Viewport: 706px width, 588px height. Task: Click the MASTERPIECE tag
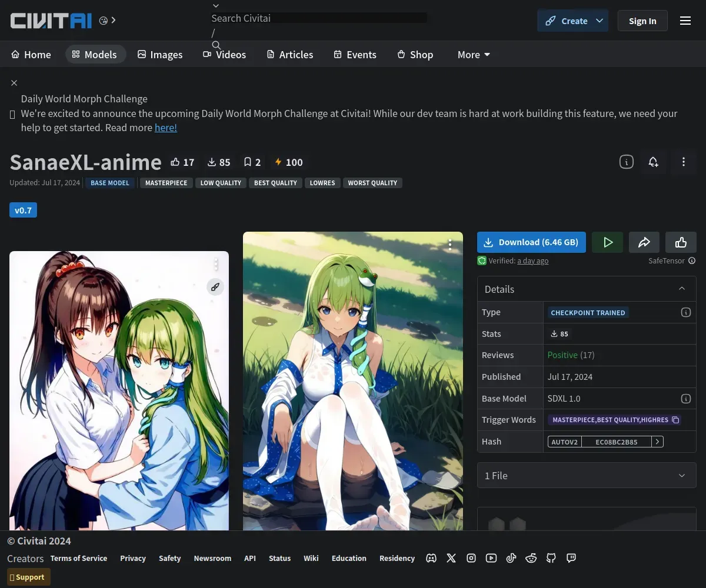click(166, 183)
